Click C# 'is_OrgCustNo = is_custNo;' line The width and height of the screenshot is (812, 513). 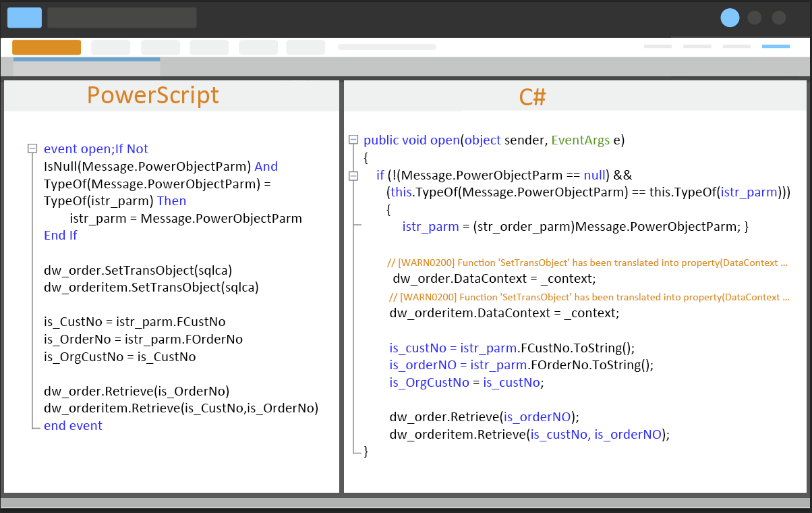click(x=467, y=383)
